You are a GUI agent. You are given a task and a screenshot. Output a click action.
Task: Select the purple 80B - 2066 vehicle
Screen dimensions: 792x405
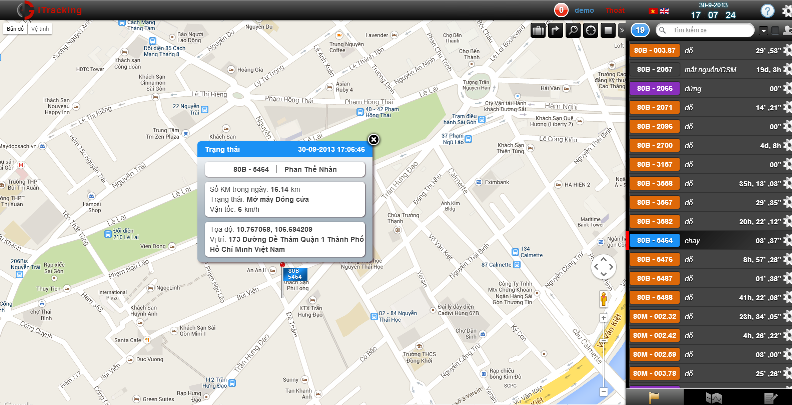tap(655, 88)
